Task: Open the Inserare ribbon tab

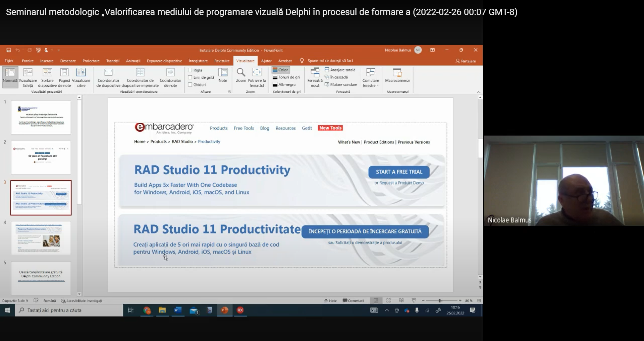Action: coord(47,61)
